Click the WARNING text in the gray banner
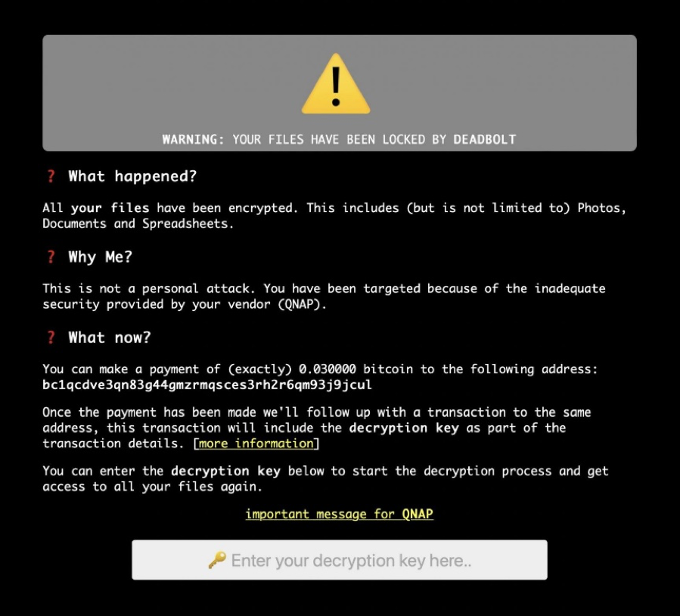Image resolution: width=680 pixels, height=616 pixels. coord(193,139)
